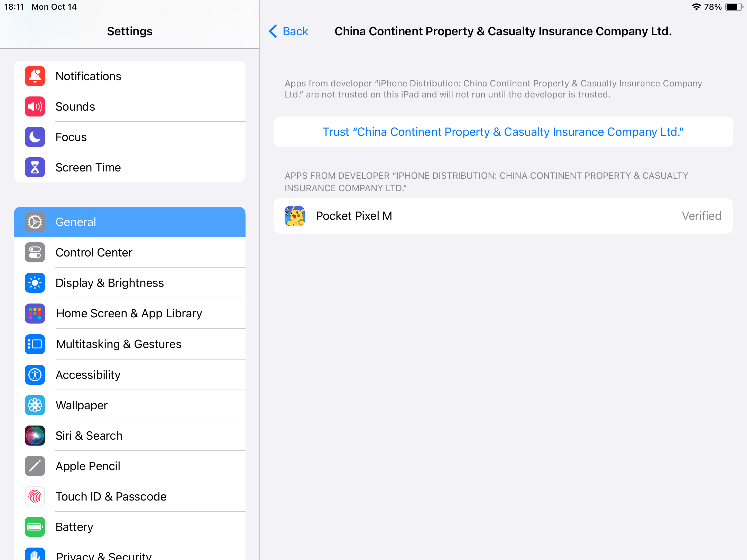Image resolution: width=747 pixels, height=560 pixels.
Task: Trust China Continent Property & Casualty developer
Action: pyautogui.click(x=503, y=132)
